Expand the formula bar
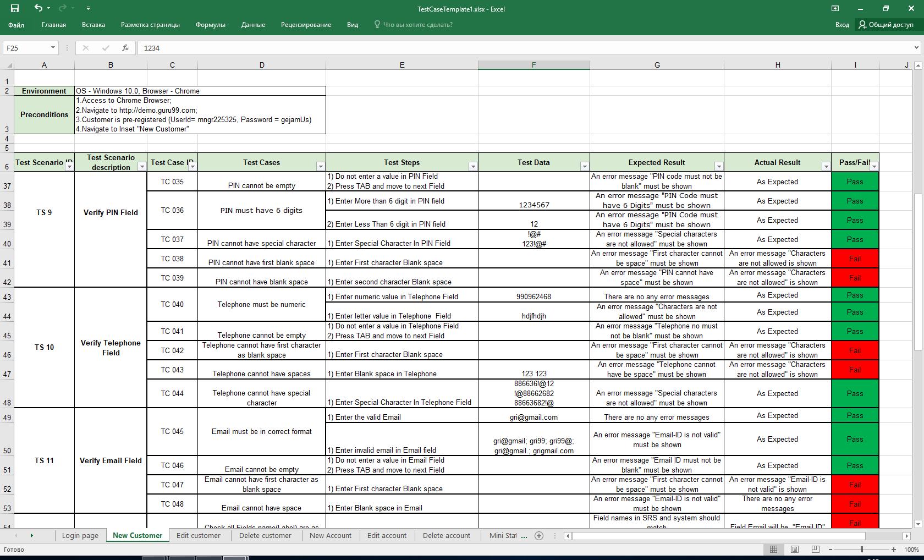The image size is (924, 560). pyautogui.click(x=916, y=48)
